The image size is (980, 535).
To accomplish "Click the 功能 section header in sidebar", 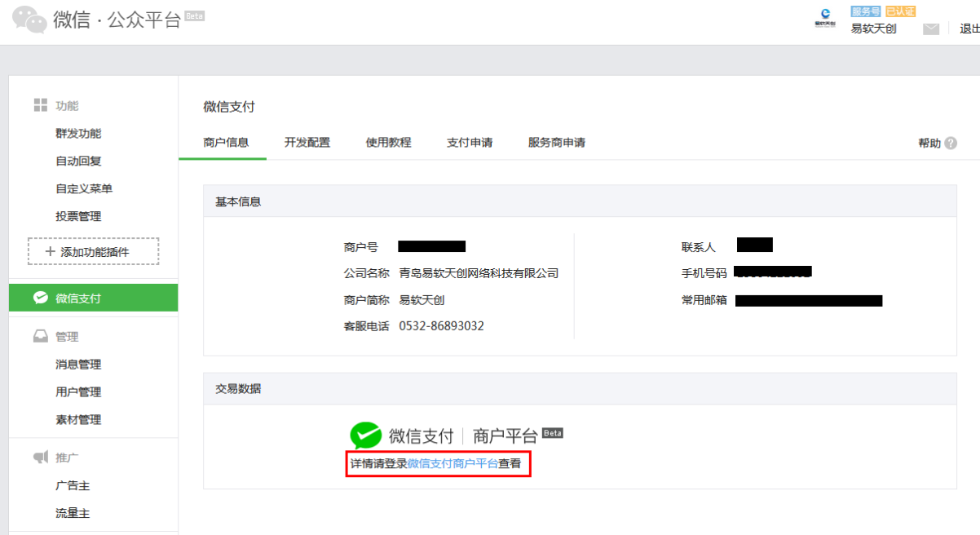I will coord(67,105).
